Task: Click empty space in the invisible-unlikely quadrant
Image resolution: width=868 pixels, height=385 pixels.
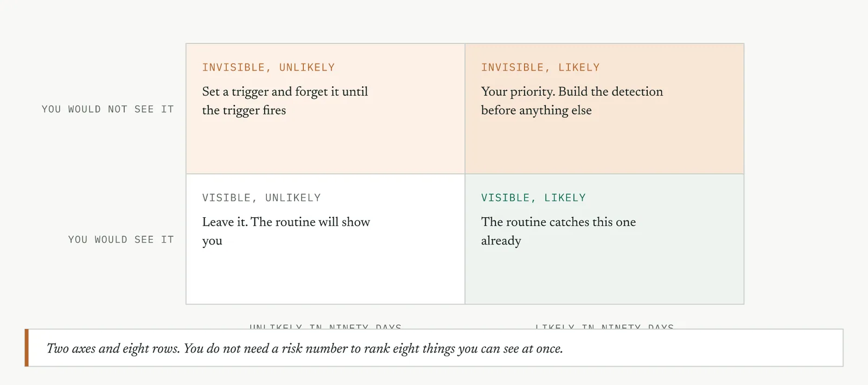Action: [x=325, y=147]
